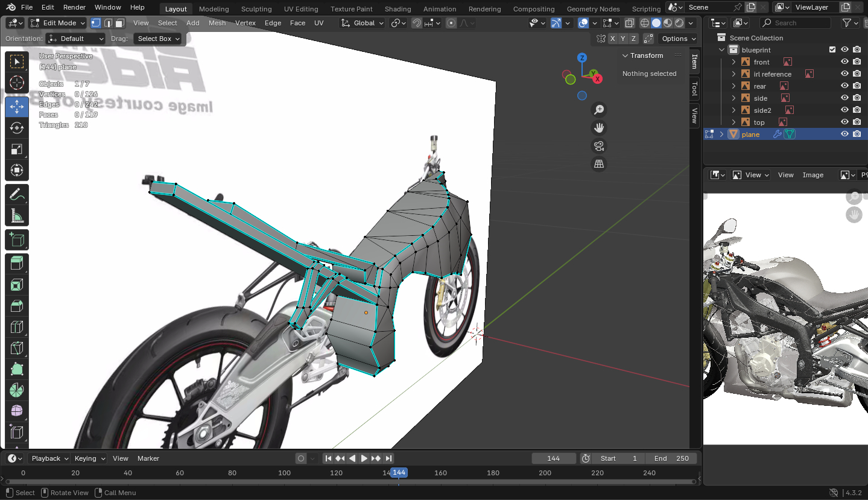Toggle the camera view icon
The width and height of the screenshot is (868, 500).
599,146
